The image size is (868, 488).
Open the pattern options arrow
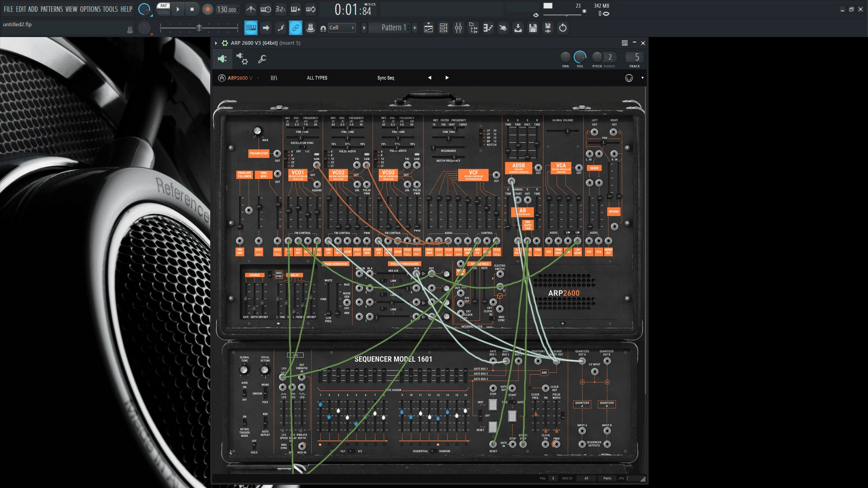click(364, 28)
